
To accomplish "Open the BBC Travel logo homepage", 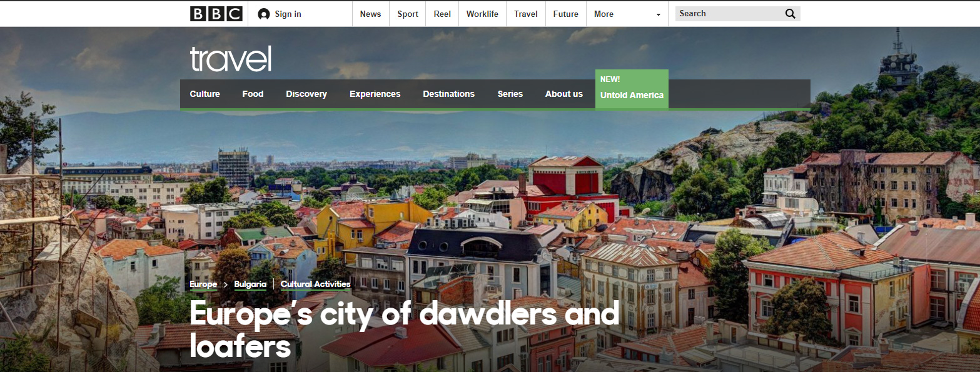I will click(x=231, y=59).
